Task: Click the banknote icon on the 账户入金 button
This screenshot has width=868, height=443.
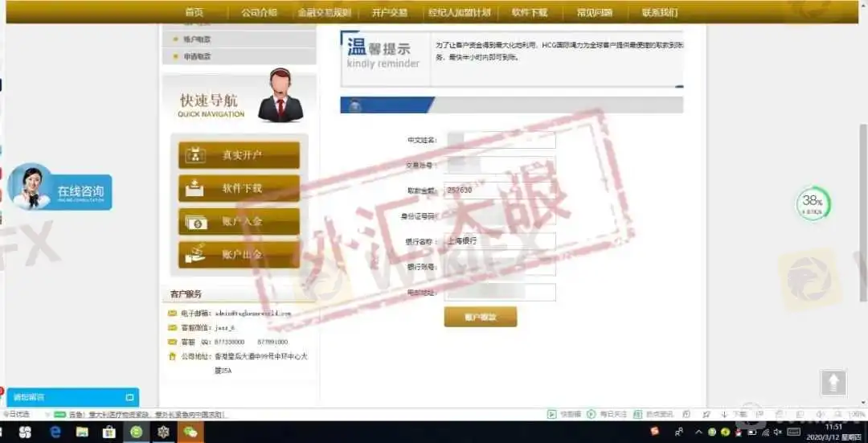Action: (x=196, y=222)
